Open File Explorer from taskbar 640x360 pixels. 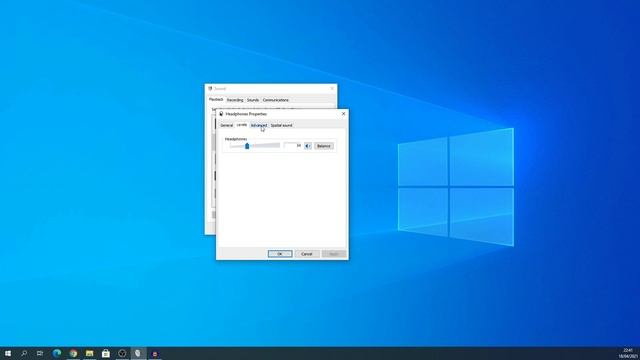[89, 353]
